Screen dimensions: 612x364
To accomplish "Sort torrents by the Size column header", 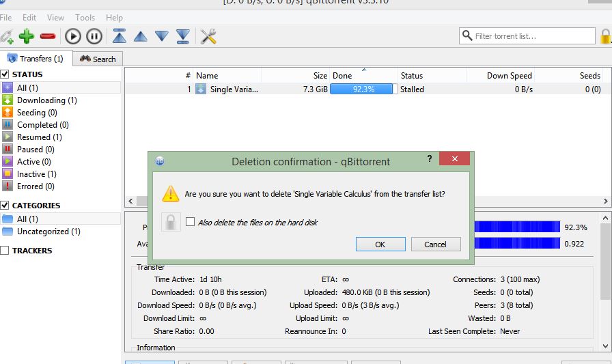I will (x=296, y=76).
